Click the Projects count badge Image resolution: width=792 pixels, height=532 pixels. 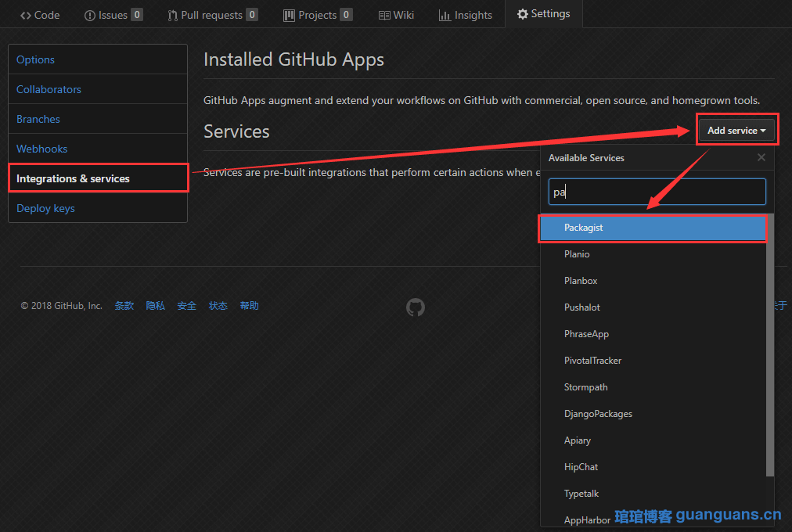coord(346,15)
